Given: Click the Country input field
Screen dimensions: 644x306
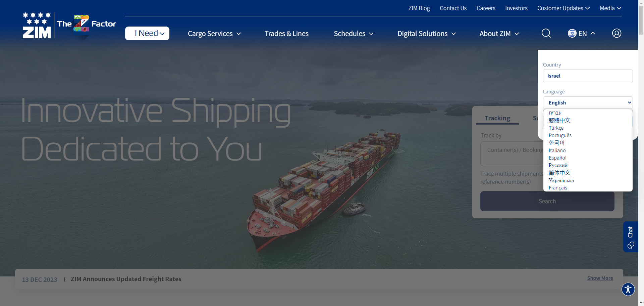Looking at the screenshot, I should pyautogui.click(x=588, y=76).
